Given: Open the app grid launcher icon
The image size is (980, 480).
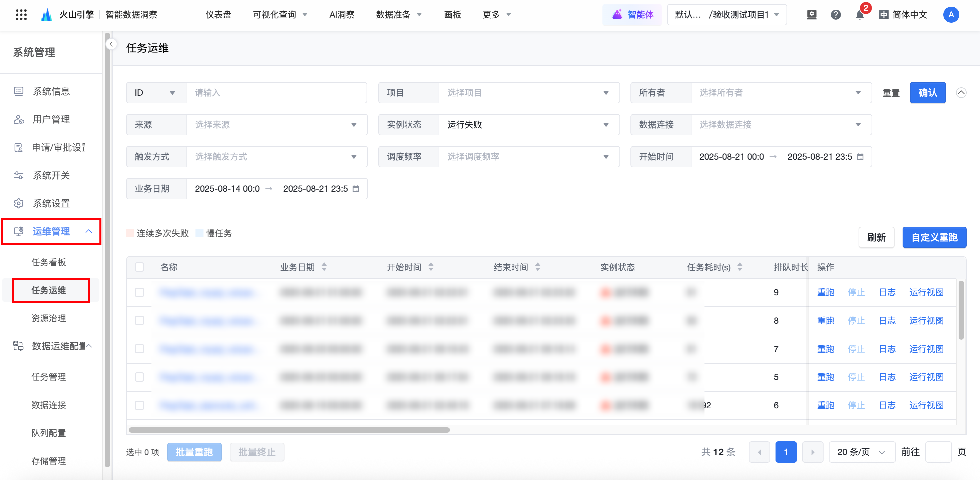Looking at the screenshot, I should [x=21, y=15].
